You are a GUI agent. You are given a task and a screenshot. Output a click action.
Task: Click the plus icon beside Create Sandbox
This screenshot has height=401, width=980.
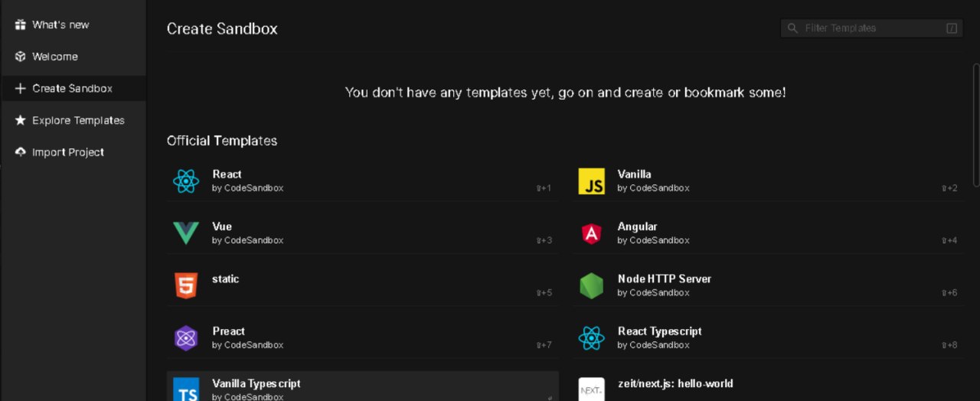21,89
